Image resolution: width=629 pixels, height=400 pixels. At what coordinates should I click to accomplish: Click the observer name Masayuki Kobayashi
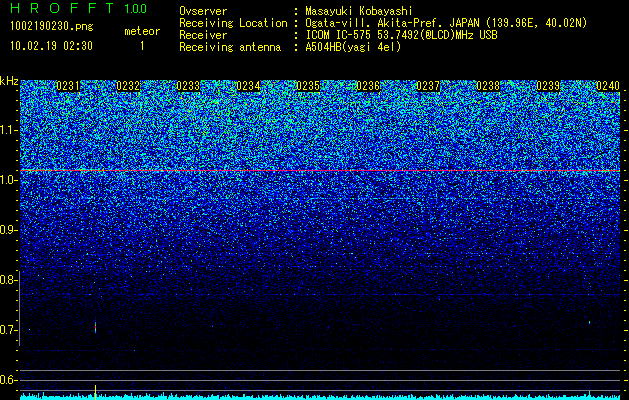point(358,11)
